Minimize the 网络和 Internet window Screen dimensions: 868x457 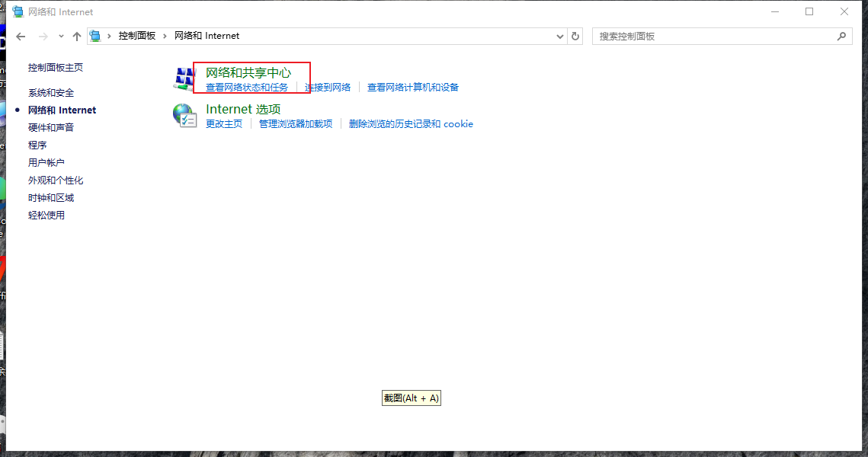pyautogui.click(x=775, y=11)
